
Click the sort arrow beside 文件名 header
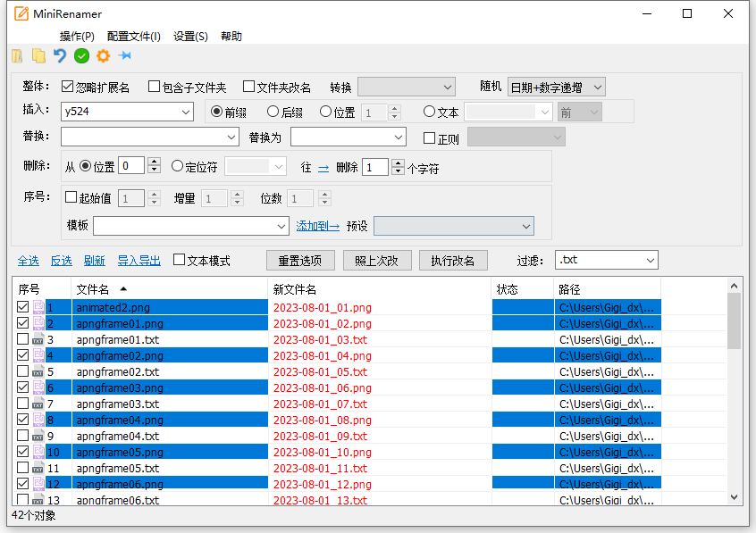pyautogui.click(x=123, y=289)
